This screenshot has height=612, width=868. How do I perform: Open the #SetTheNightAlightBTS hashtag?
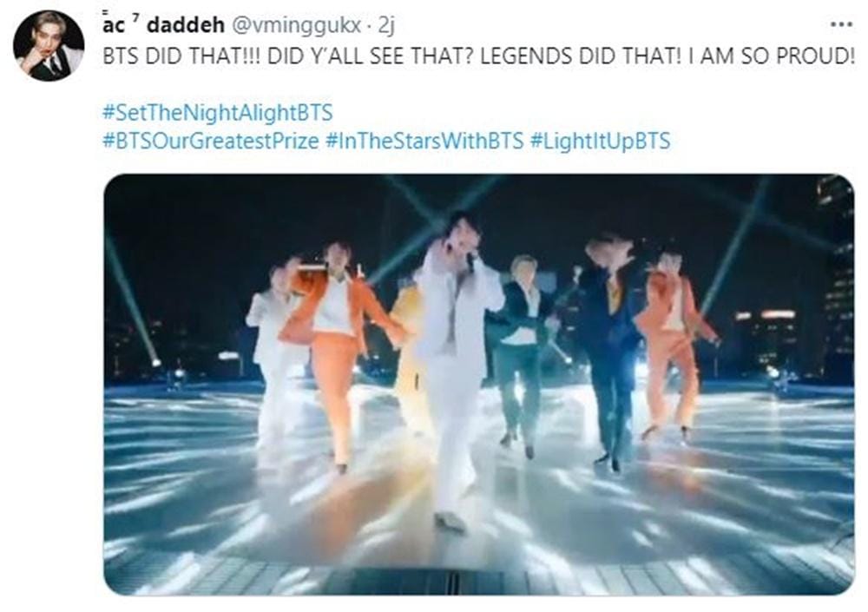click(x=218, y=113)
